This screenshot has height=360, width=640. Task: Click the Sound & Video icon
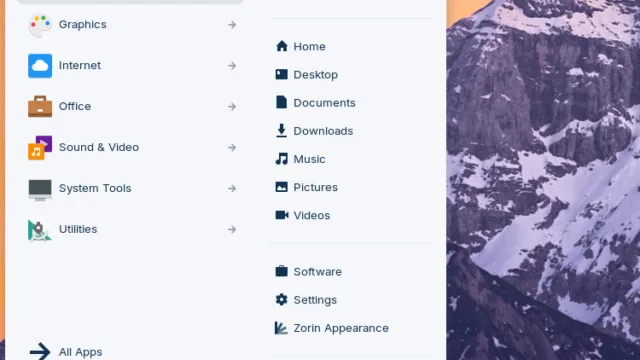[x=40, y=147]
